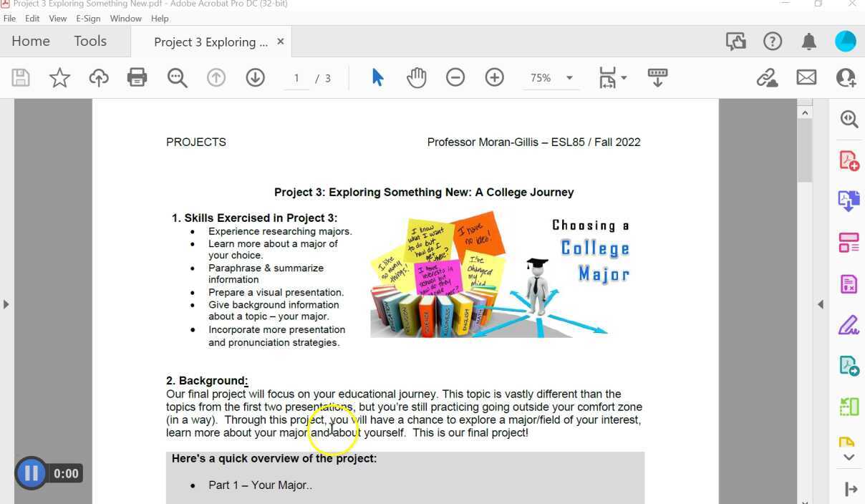Screen dimensions: 865x504
Task: Click the Help question mark button
Action: coord(773,41)
